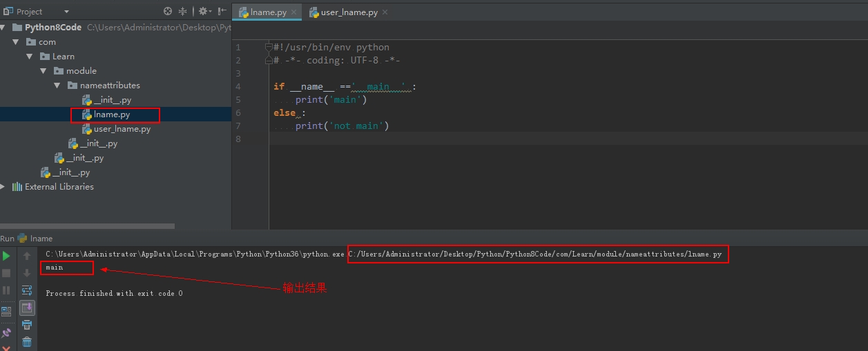Click the Print icon in Run console

coord(27,325)
